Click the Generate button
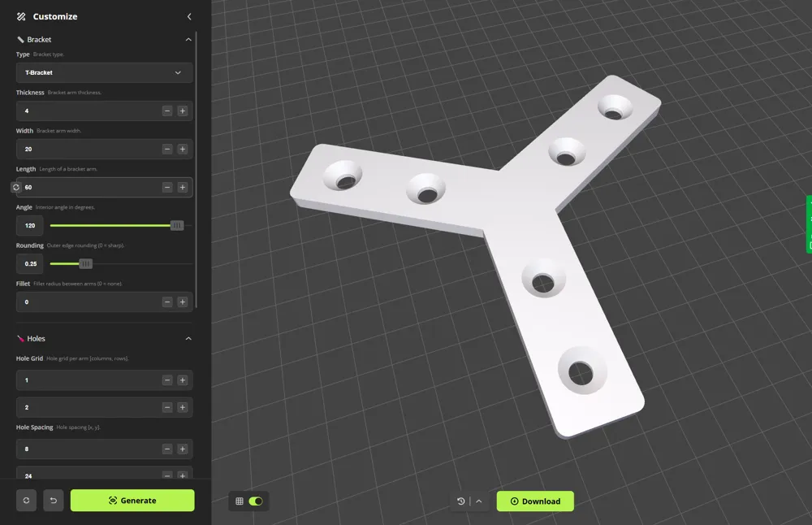The width and height of the screenshot is (812, 525). click(x=132, y=501)
